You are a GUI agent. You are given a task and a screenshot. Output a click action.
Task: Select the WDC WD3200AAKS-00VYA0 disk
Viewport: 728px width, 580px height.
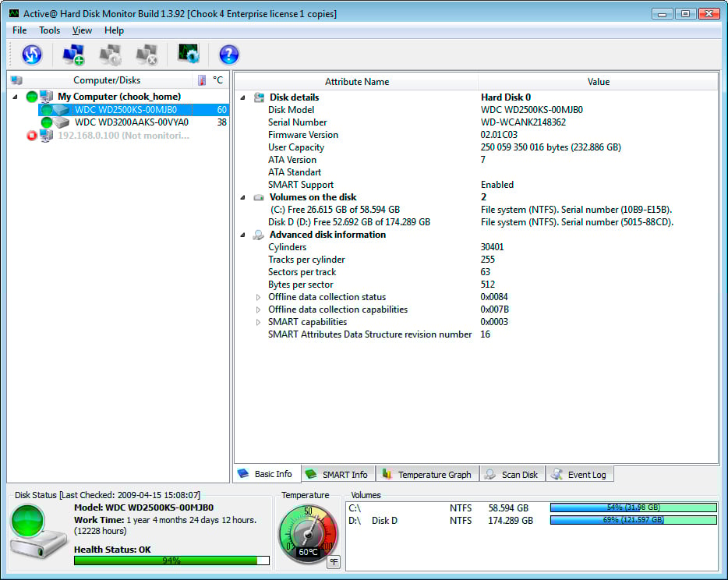click(131, 122)
